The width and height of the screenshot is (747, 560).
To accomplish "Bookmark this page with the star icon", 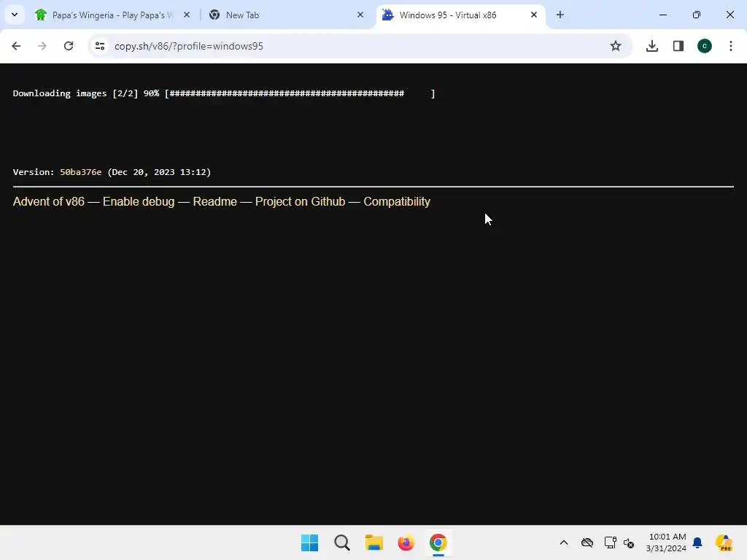I will [616, 46].
